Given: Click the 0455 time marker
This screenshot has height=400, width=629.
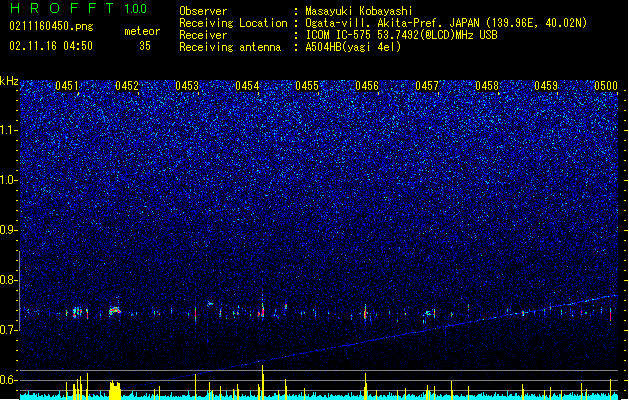Looking at the screenshot, I should pos(307,86).
